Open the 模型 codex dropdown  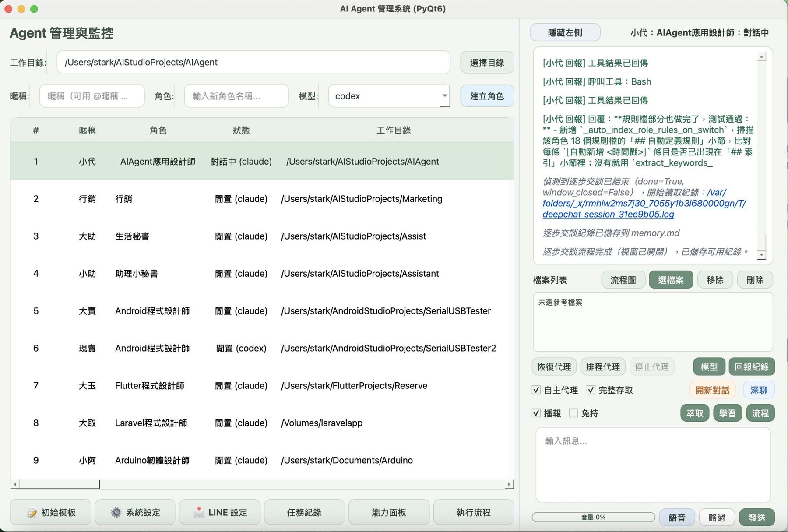click(389, 96)
